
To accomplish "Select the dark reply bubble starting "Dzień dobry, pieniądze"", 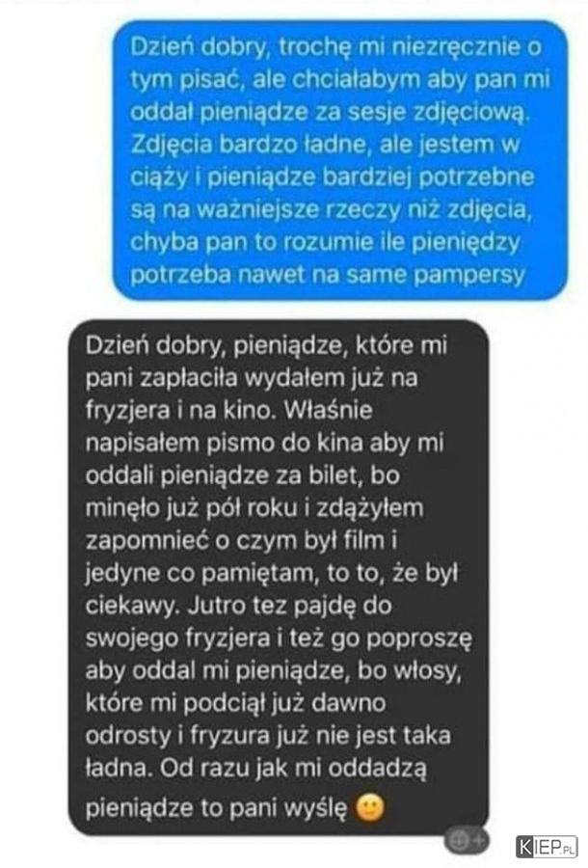I will [x=279, y=578].
